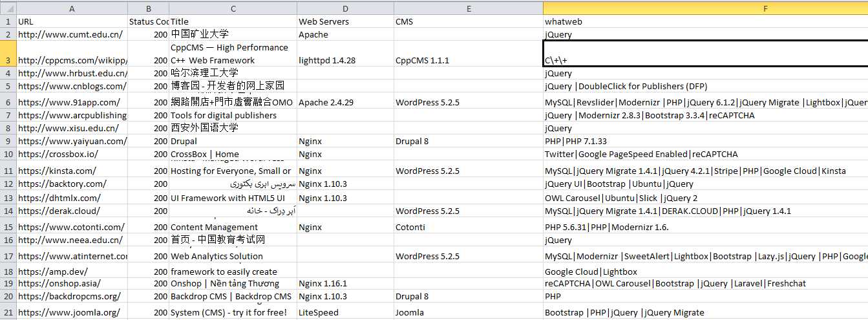Select column A header
Image resolution: width=868 pixels, height=320 pixels.
point(72,8)
